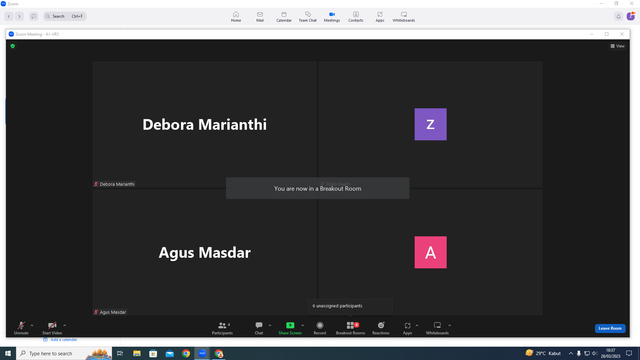Click the pink A participant avatar

[x=431, y=252]
